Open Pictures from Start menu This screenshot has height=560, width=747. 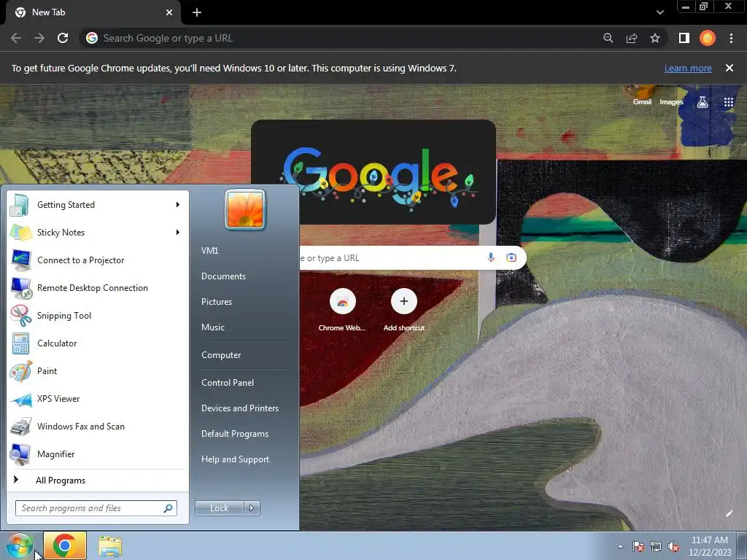[x=216, y=302]
